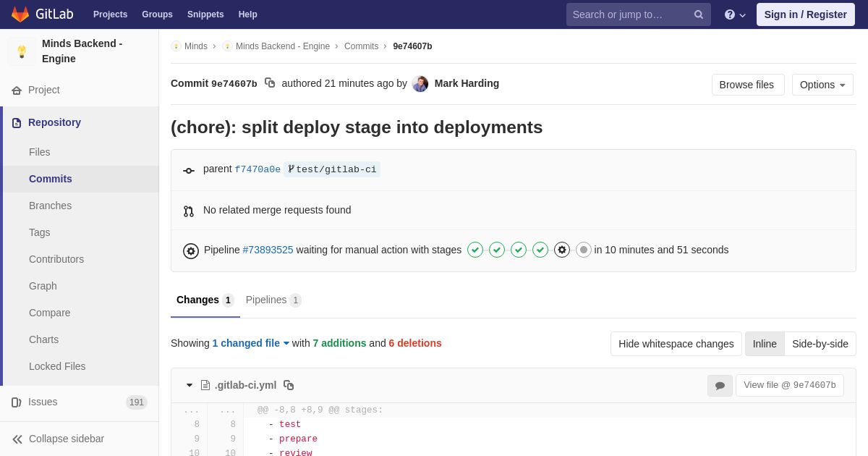Open the manual action stage gear icon
This screenshot has width=868, height=456.
(562, 250)
